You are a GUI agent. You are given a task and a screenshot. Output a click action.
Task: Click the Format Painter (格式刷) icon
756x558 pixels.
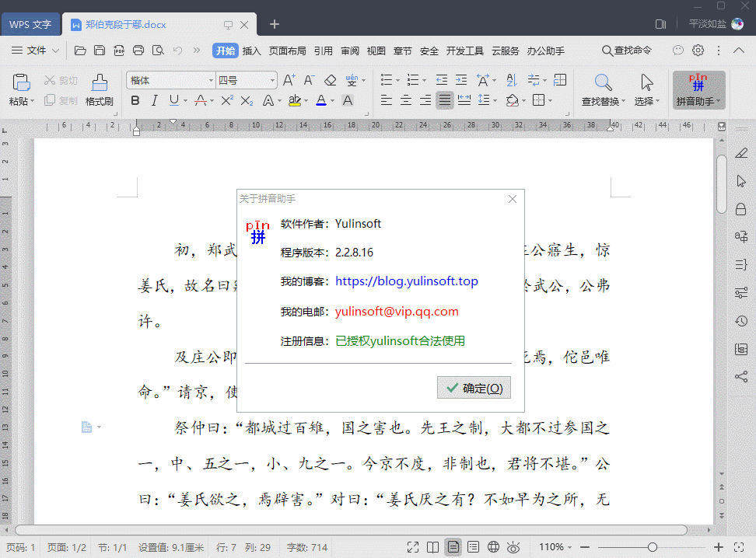click(99, 89)
